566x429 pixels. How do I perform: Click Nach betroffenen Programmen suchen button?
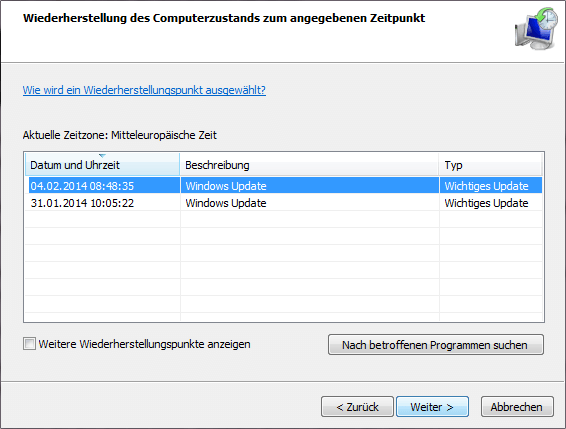pos(436,344)
